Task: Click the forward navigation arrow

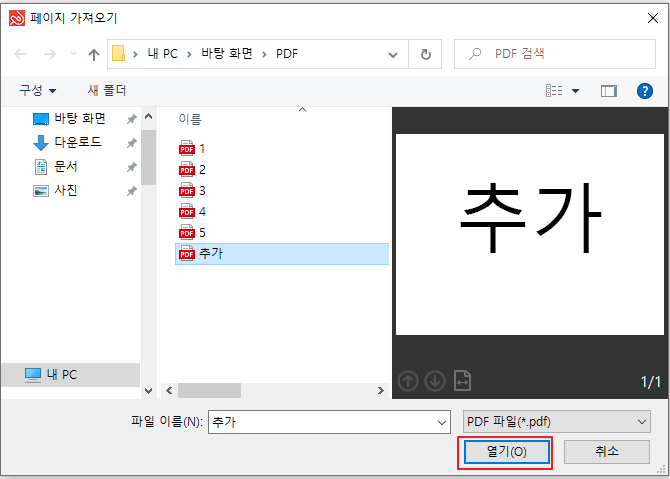Action: 50,54
